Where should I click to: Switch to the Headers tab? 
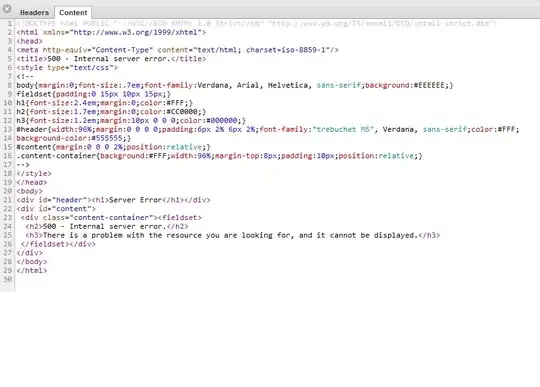tap(34, 12)
